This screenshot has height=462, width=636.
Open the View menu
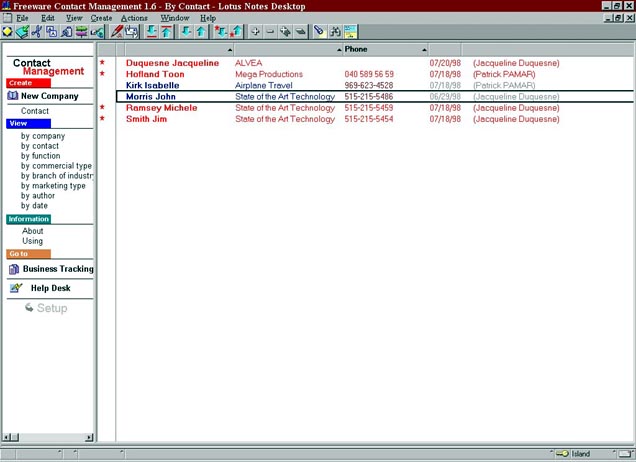(x=74, y=18)
